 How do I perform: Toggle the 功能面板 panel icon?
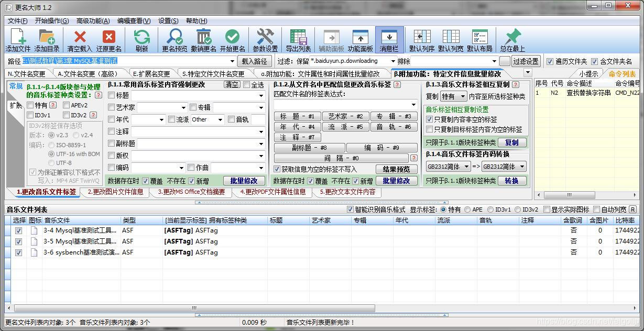click(x=360, y=40)
